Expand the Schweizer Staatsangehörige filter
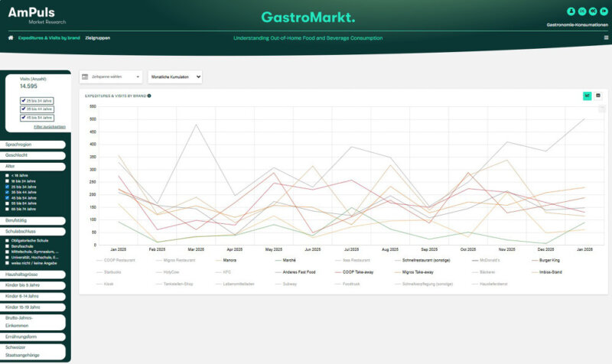The width and height of the screenshot is (612, 364). coord(33,351)
